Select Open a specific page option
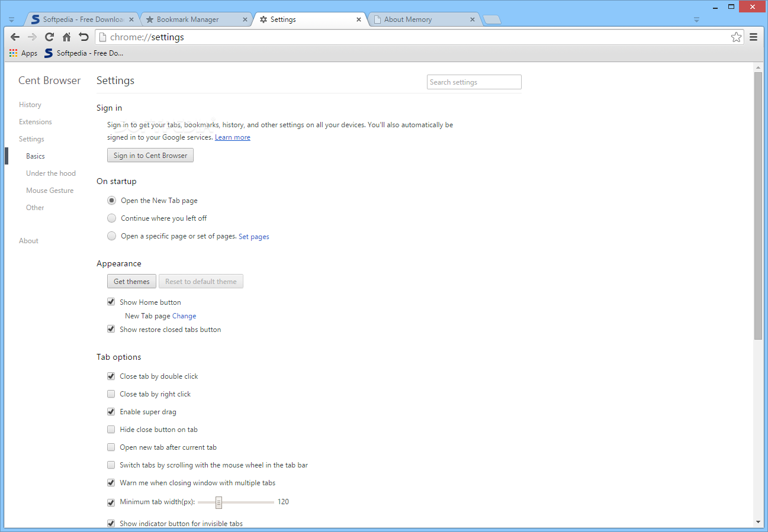Image resolution: width=768 pixels, height=532 pixels. click(111, 236)
